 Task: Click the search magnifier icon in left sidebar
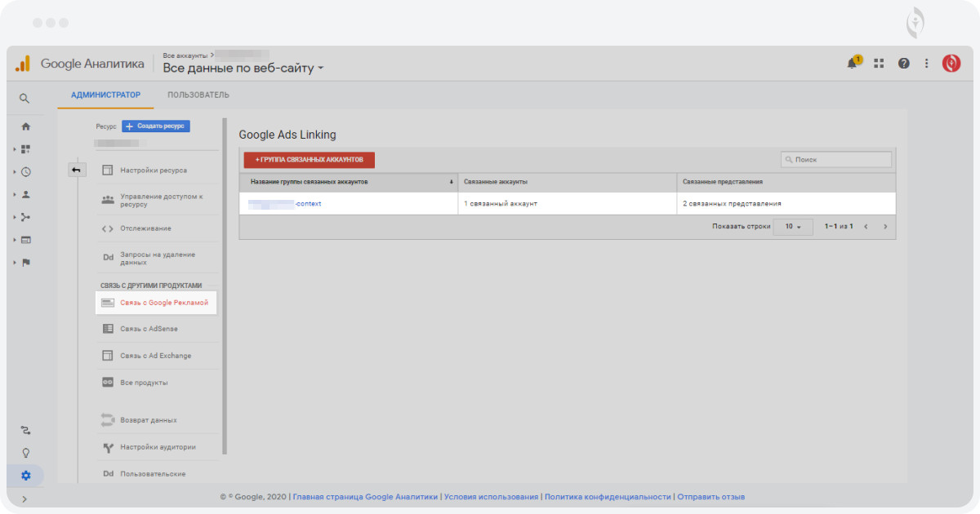pos(24,99)
